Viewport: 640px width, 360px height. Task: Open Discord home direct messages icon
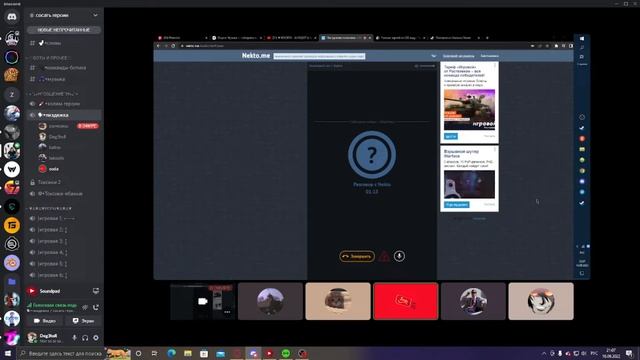pos(12,17)
